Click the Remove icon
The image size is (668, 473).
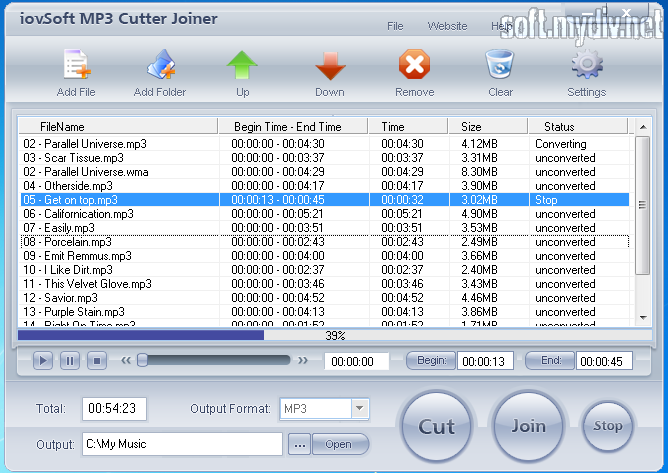414,64
